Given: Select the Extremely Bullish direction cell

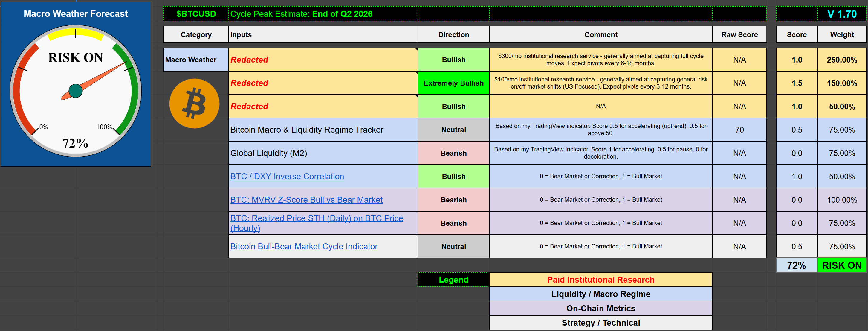Looking at the screenshot, I should tap(453, 83).
